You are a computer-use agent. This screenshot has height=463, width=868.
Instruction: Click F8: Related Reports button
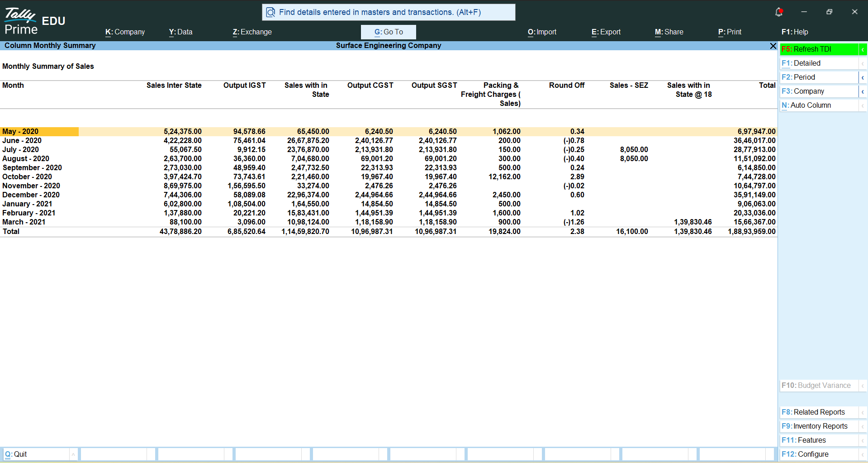(819, 412)
